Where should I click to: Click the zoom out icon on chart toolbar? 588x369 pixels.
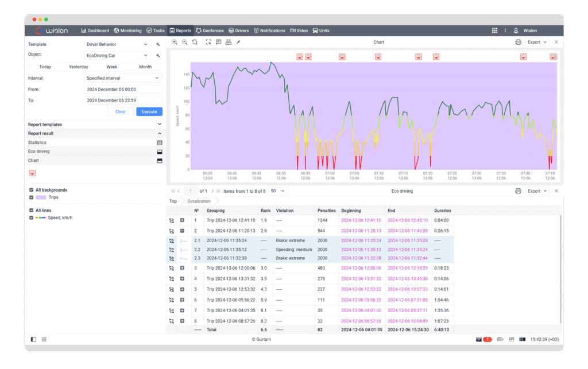tap(184, 42)
